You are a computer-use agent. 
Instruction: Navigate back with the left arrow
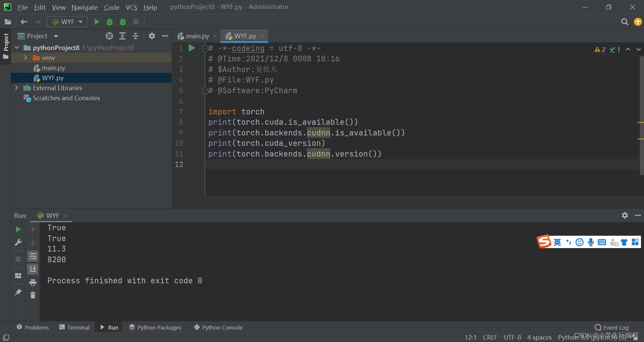click(x=24, y=22)
